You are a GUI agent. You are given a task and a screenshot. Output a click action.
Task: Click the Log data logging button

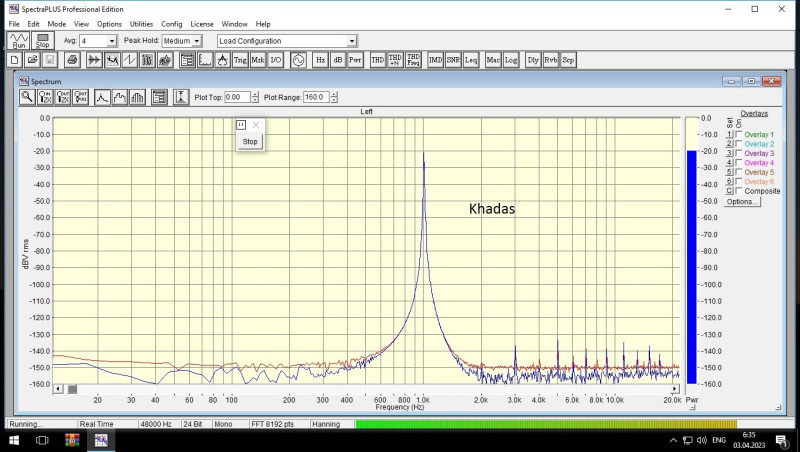pyautogui.click(x=511, y=60)
